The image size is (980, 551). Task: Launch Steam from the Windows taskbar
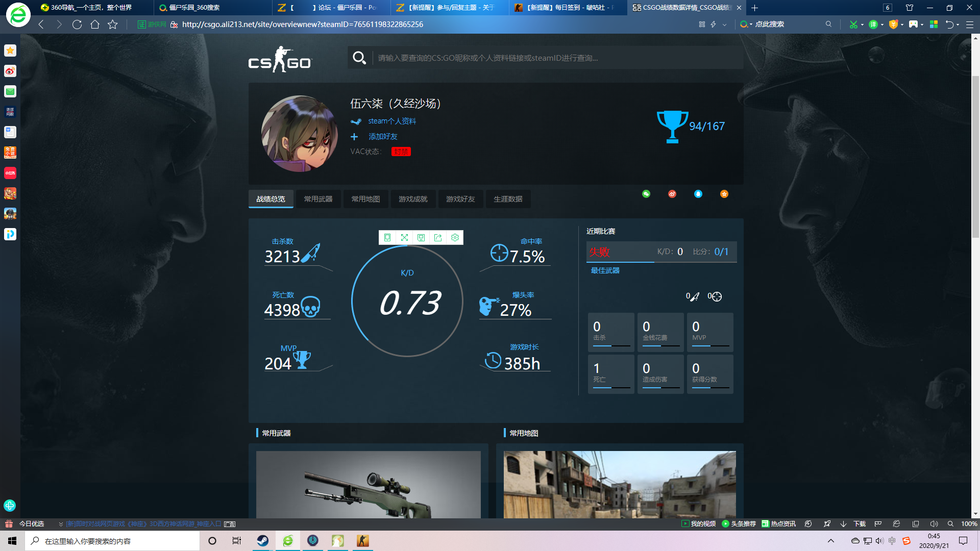point(263,541)
